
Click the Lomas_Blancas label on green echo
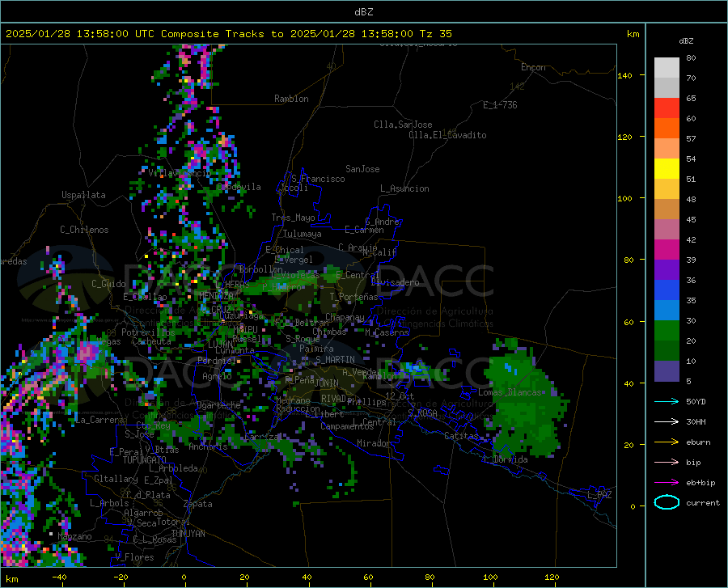pos(510,392)
